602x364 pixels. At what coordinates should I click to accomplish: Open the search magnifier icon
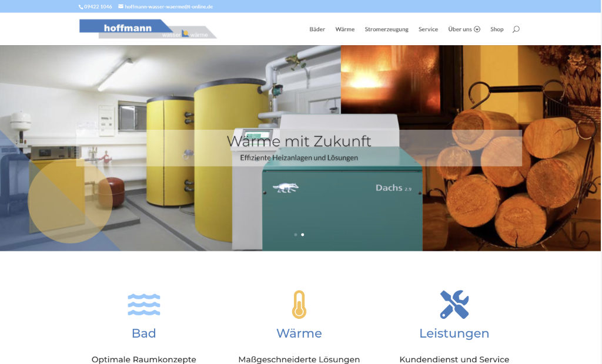[516, 29]
